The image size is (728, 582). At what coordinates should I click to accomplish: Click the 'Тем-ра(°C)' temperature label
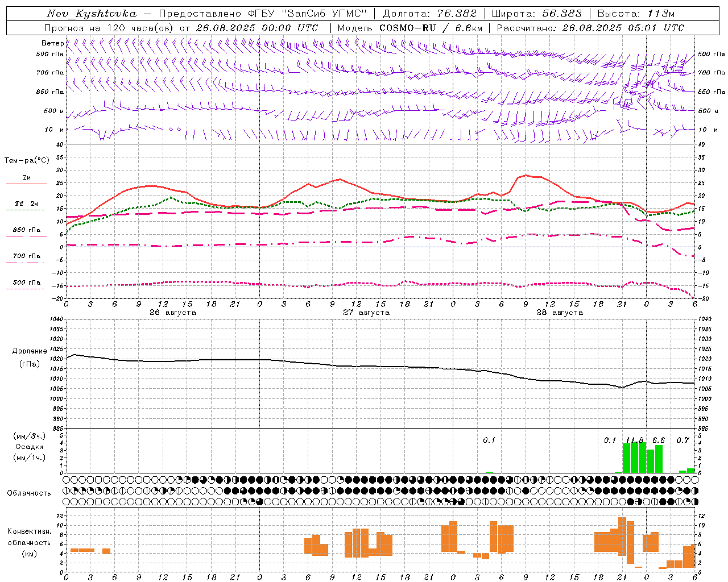[27, 161]
